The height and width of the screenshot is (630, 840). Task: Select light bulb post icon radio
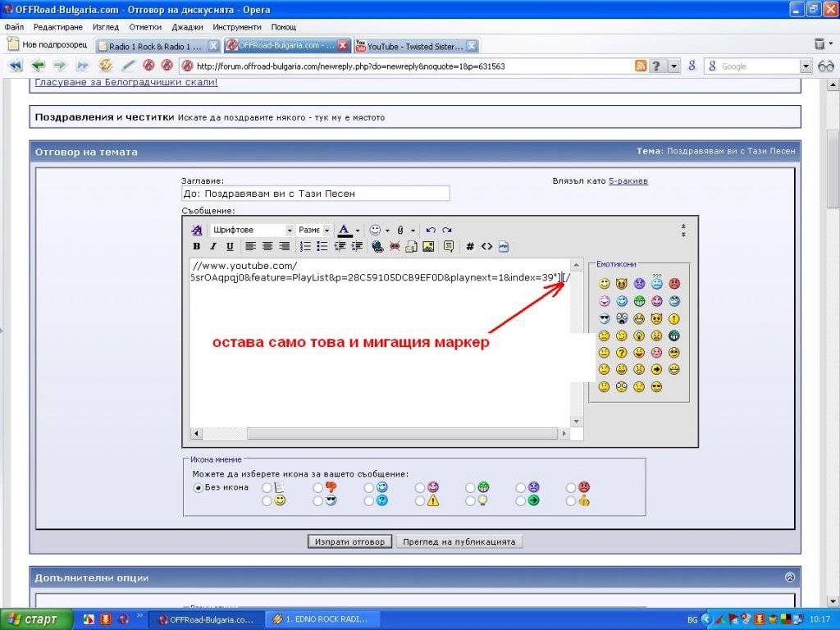pyautogui.click(x=470, y=501)
